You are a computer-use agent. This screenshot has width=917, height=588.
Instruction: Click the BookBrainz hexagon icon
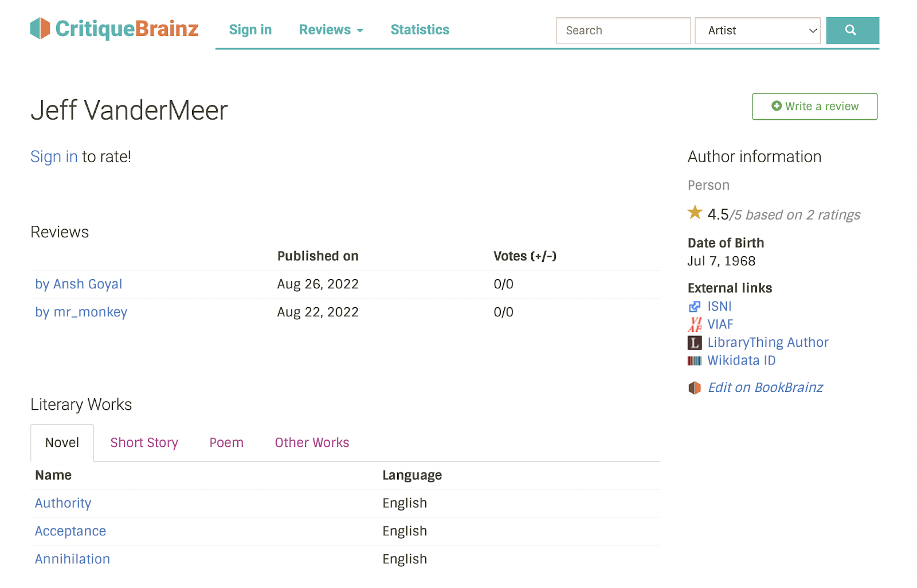point(695,388)
